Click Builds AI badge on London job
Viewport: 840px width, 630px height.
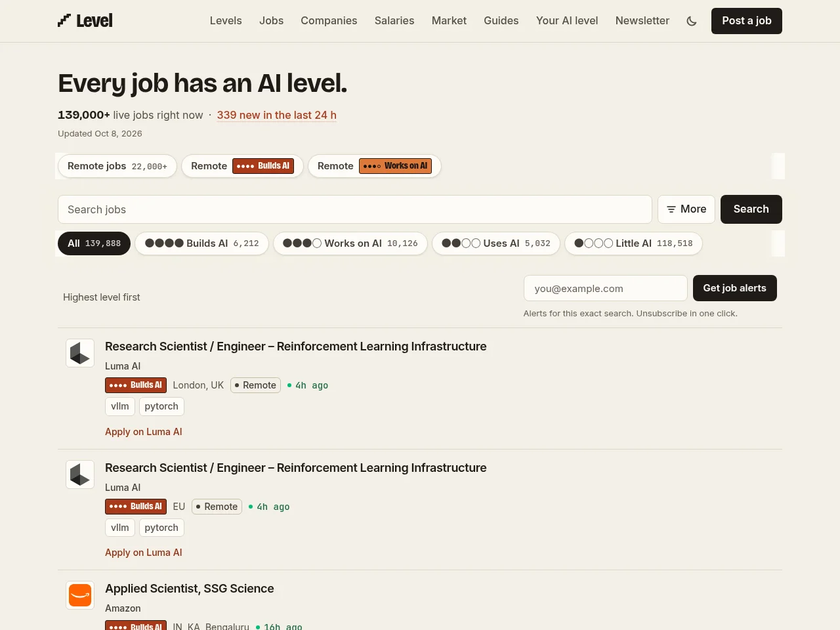click(x=136, y=385)
